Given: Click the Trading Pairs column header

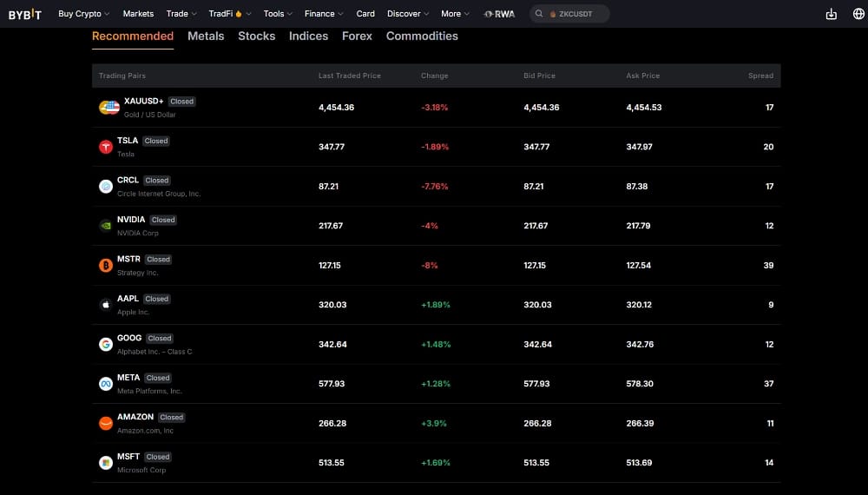Looking at the screenshot, I should coord(122,76).
